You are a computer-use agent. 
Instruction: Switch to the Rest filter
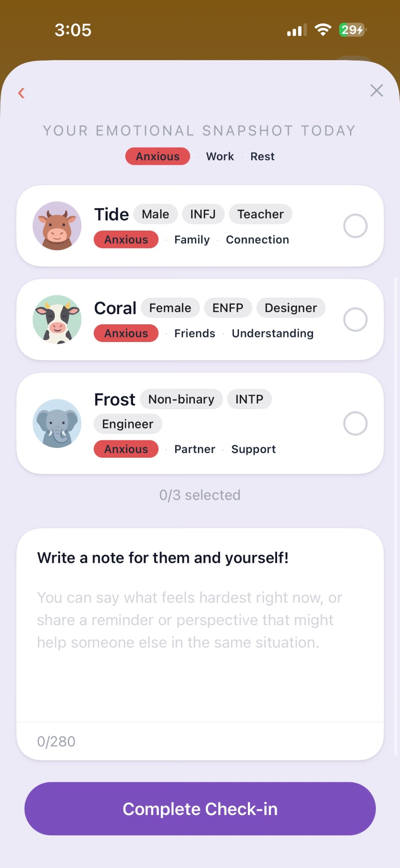coord(262,156)
